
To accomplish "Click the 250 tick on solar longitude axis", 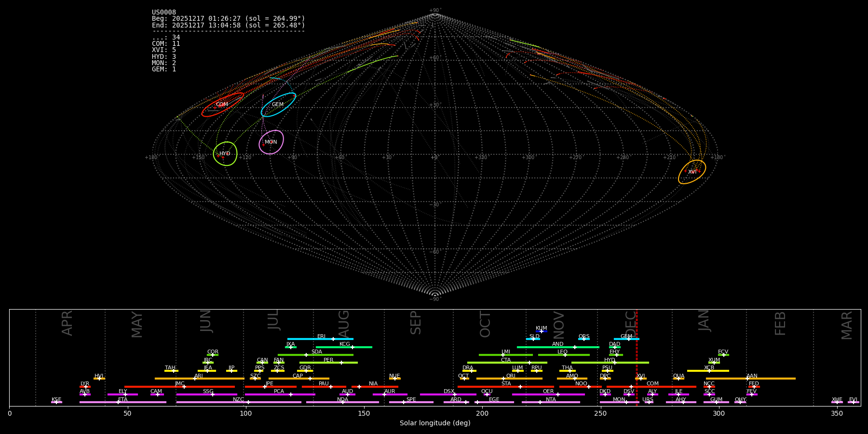I will (x=600, y=413).
